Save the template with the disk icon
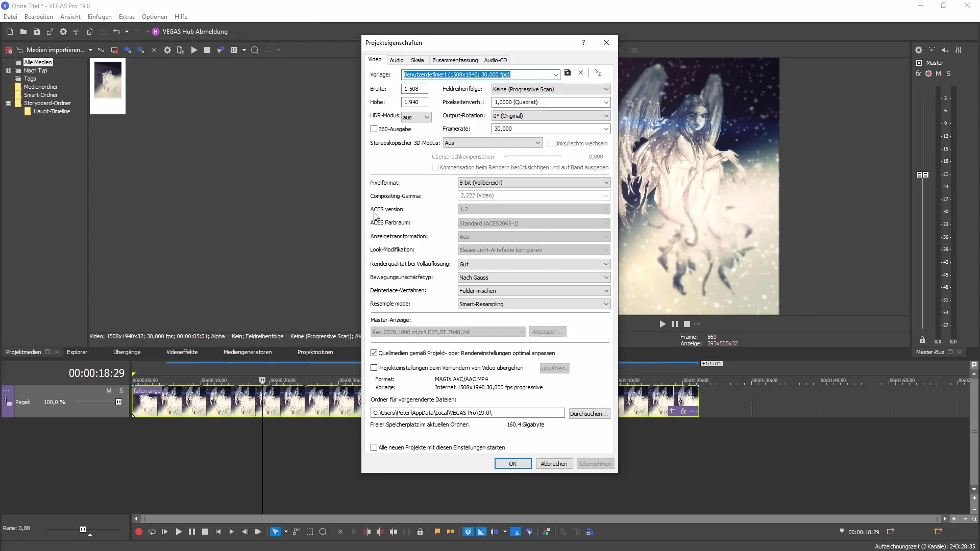The width and height of the screenshot is (980, 551). (x=568, y=73)
